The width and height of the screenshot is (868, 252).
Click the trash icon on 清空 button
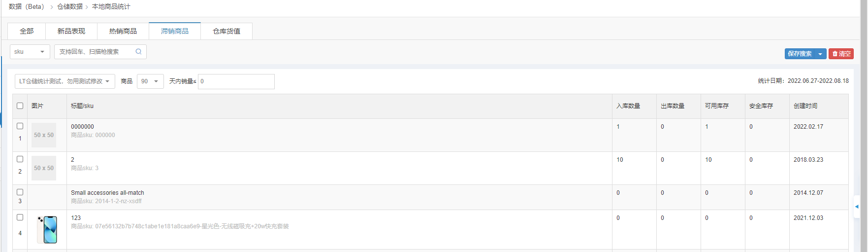835,54
